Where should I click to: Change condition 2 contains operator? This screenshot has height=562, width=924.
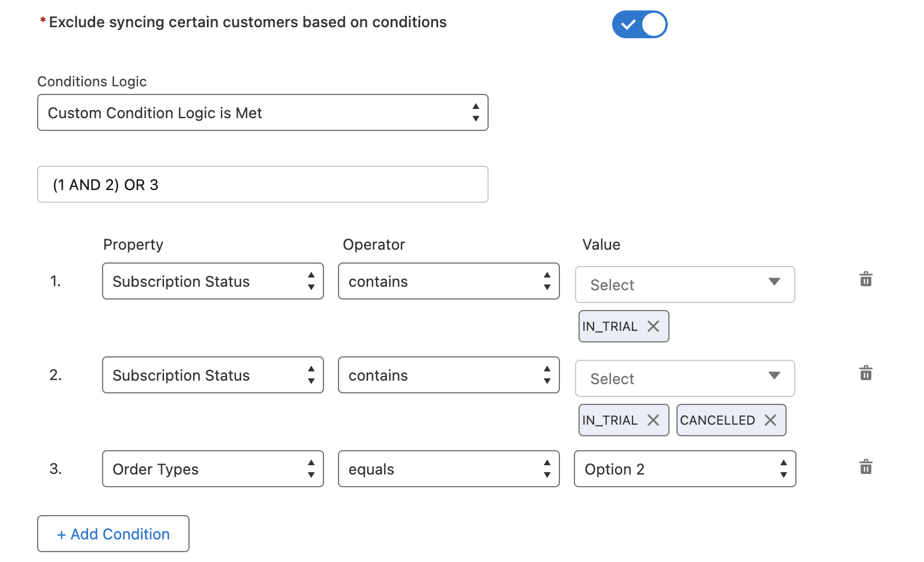coord(449,375)
